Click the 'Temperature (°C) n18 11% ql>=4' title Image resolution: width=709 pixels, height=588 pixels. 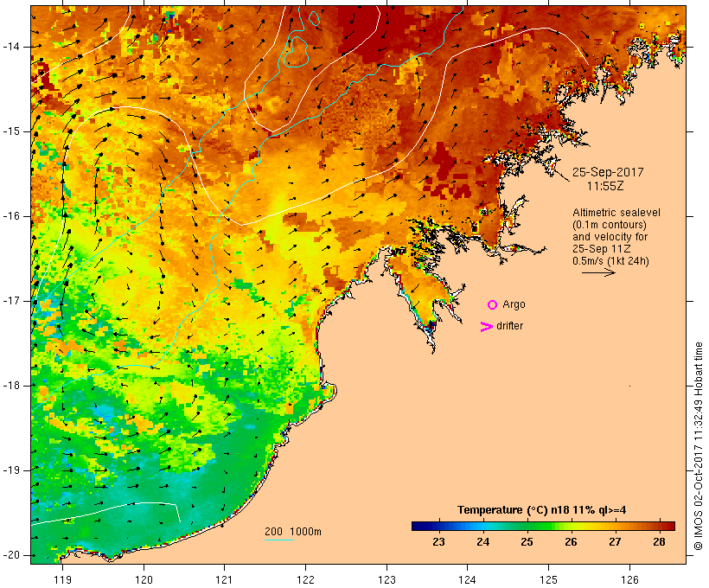coord(542,510)
